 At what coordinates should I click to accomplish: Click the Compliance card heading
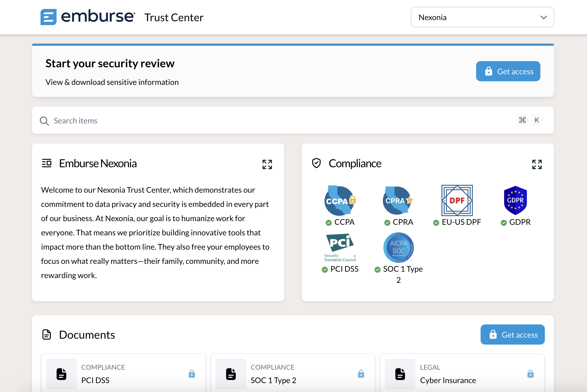pos(355,163)
